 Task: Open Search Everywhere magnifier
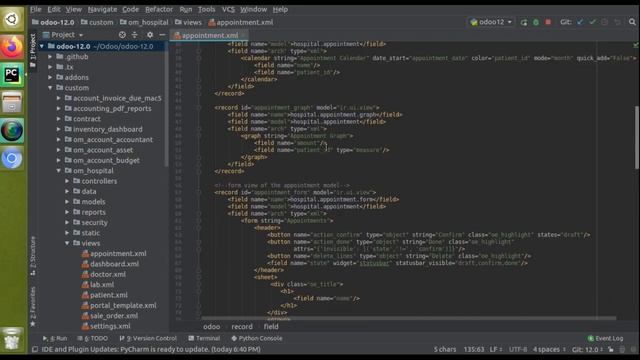point(632,22)
